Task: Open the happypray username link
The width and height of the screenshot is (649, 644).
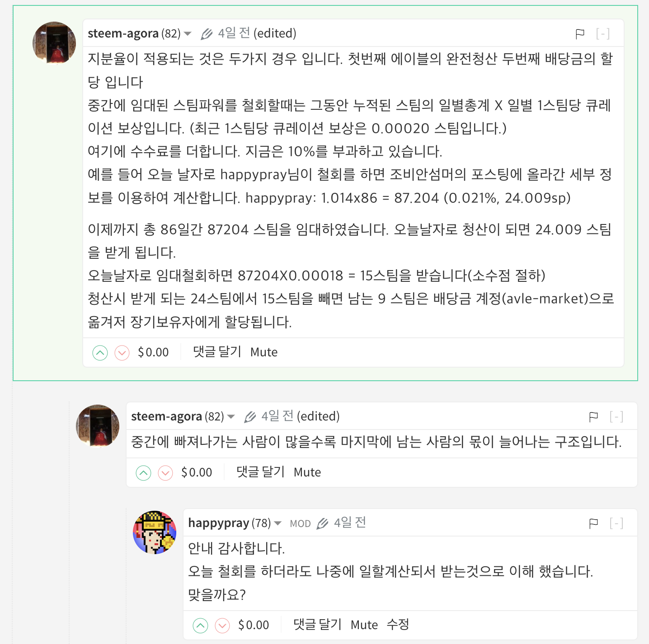Action: click(x=219, y=523)
